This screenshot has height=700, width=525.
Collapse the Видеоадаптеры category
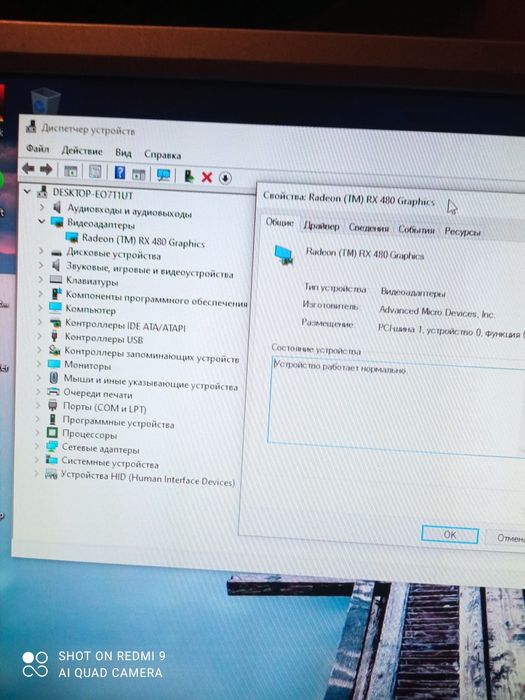pyautogui.click(x=42, y=221)
